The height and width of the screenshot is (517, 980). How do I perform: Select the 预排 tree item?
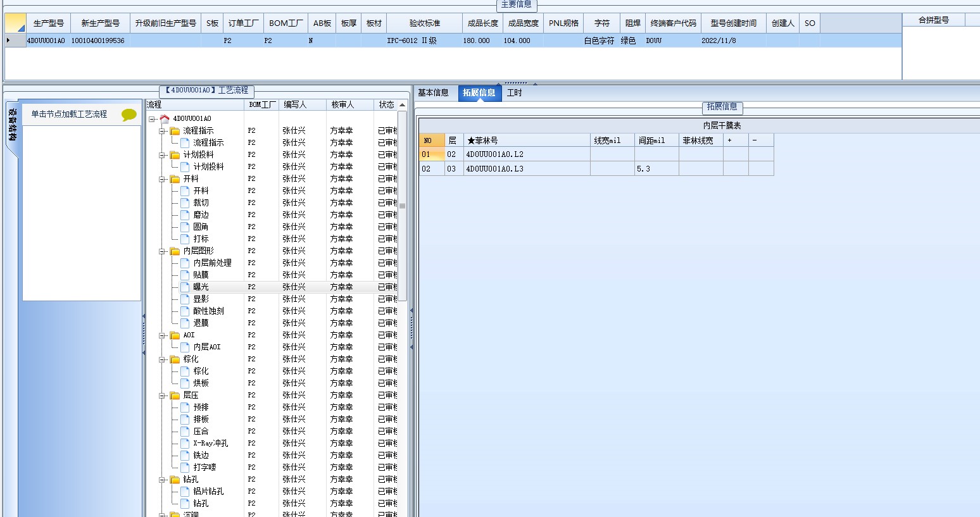(x=201, y=407)
